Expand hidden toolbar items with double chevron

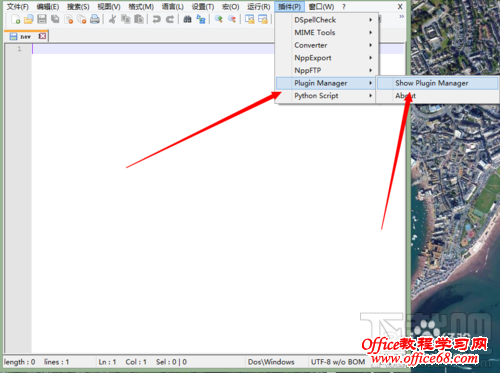click(401, 16)
